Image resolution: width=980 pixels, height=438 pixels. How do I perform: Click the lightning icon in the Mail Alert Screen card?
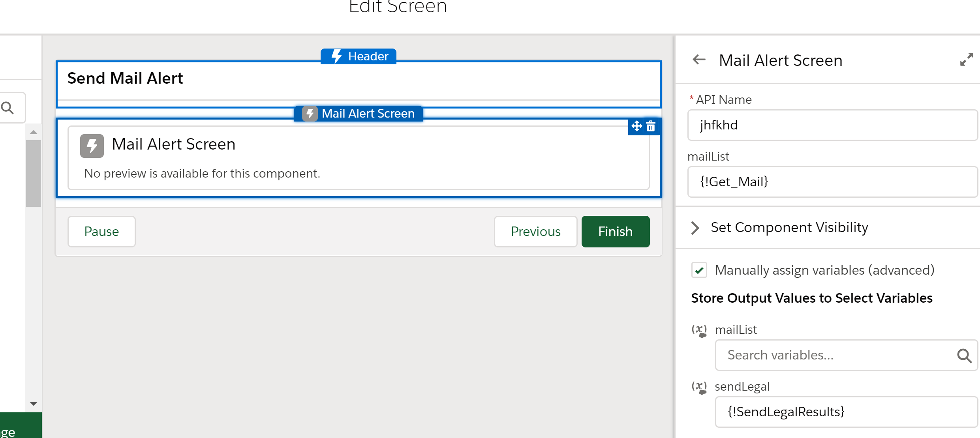point(92,146)
